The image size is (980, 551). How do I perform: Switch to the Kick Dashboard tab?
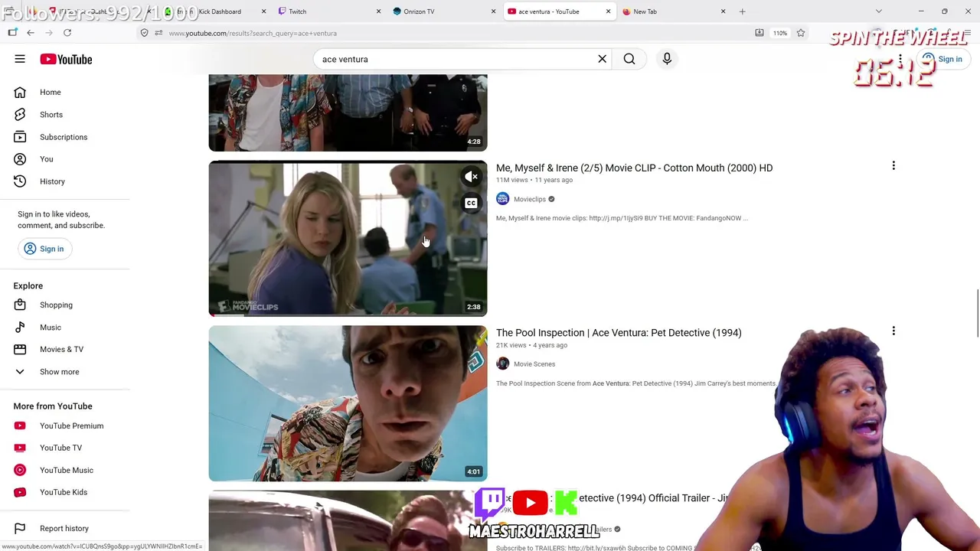(214, 11)
